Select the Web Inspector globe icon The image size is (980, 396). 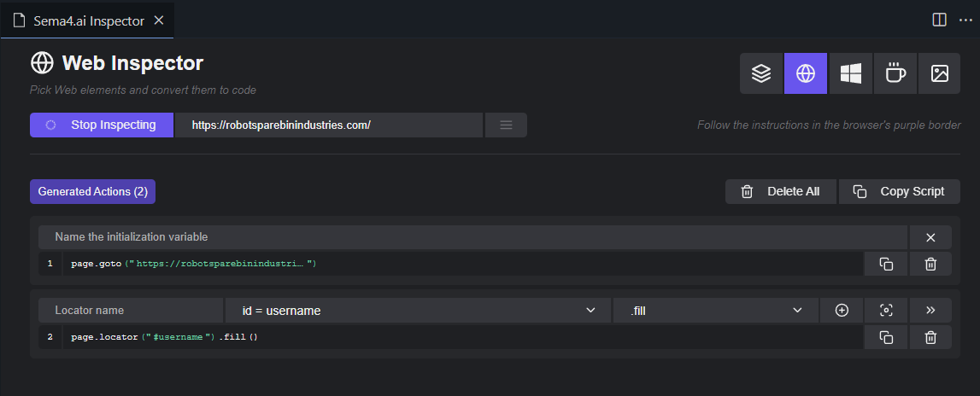coord(806,73)
